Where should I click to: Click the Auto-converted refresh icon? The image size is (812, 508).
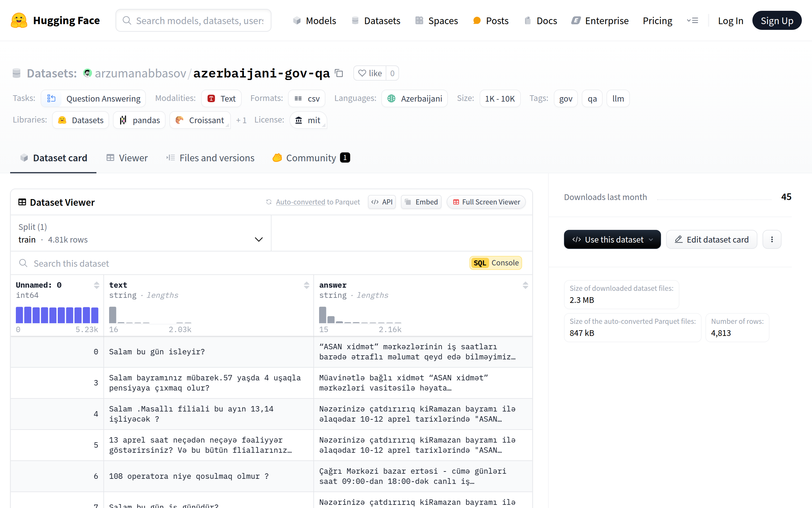point(269,202)
